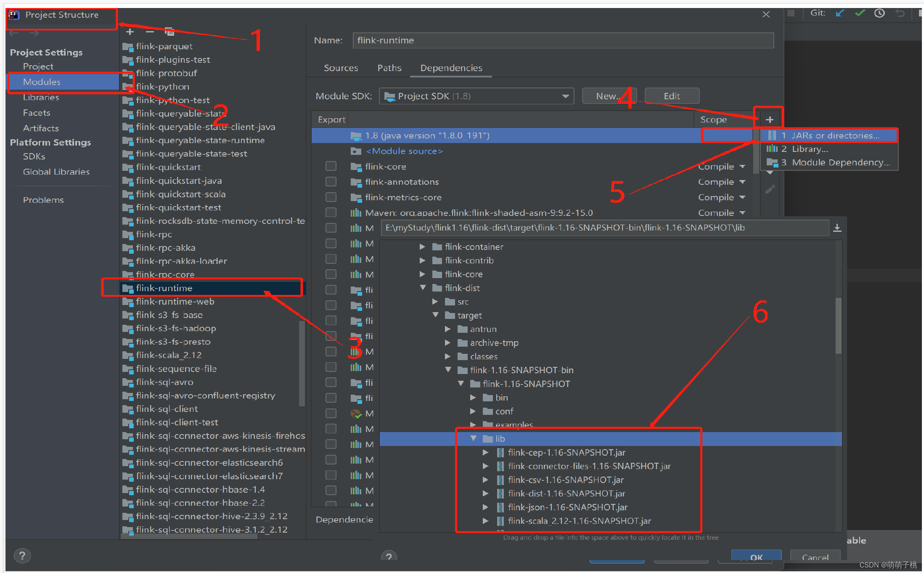Open Libraries in Project Settings

coord(41,97)
